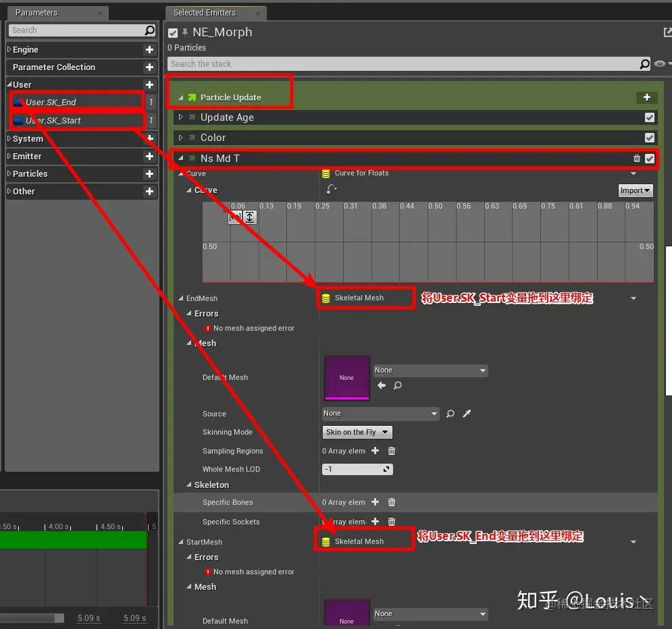Open the Source None dropdown
The height and width of the screenshot is (629, 672).
(380, 414)
